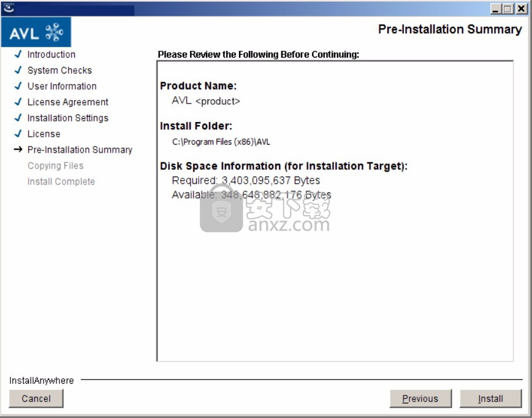Click the Product Name heading
Image resolution: width=532 pixels, height=418 pixels.
coord(198,86)
